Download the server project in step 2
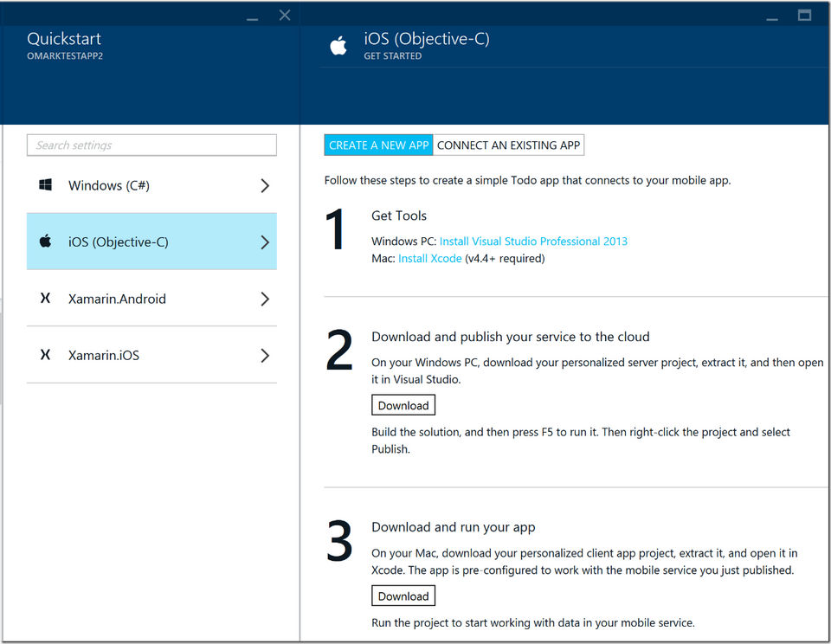The width and height of the screenshot is (831, 644). tap(403, 405)
